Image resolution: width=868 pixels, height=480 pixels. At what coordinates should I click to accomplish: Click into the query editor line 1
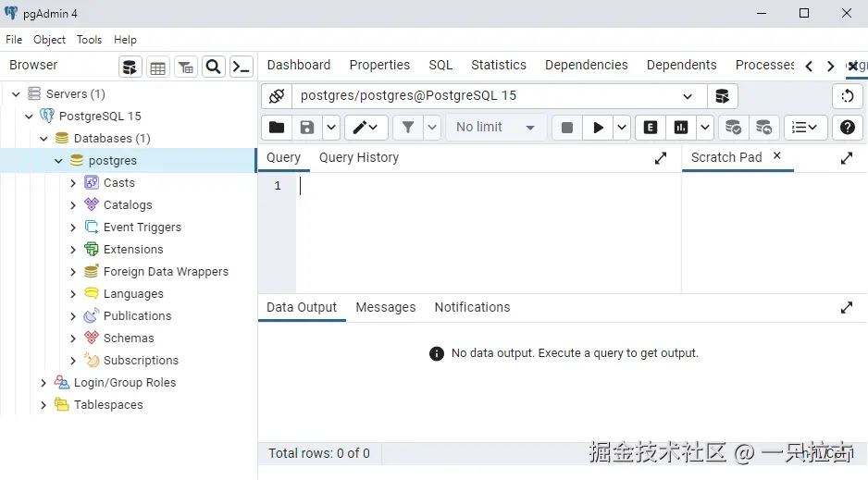[x=487, y=186]
